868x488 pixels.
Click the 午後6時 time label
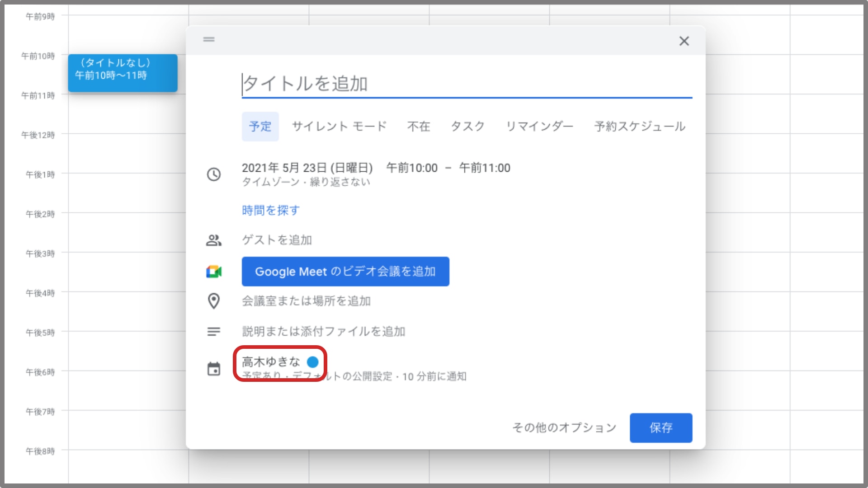coord(40,372)
